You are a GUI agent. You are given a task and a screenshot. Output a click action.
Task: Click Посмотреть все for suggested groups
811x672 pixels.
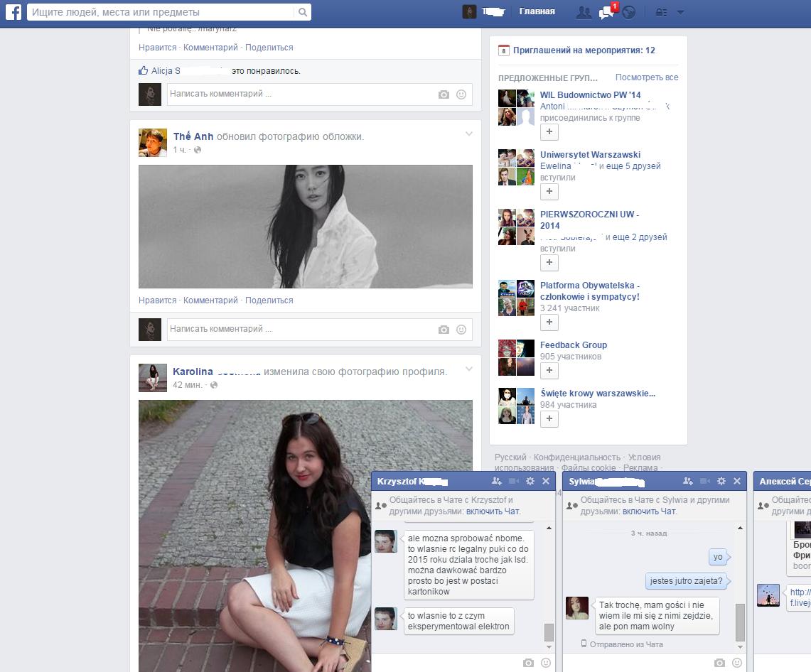(x=647, y=77)
